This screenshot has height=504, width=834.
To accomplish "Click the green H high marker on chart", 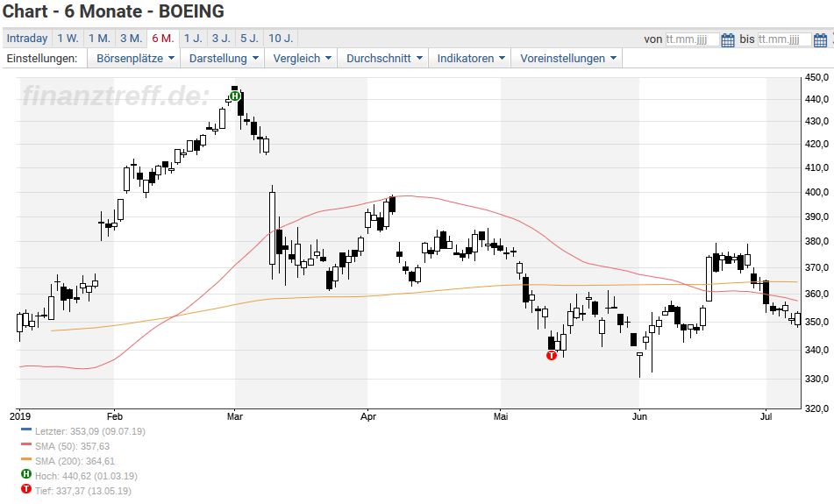I will tap(235, 96).
